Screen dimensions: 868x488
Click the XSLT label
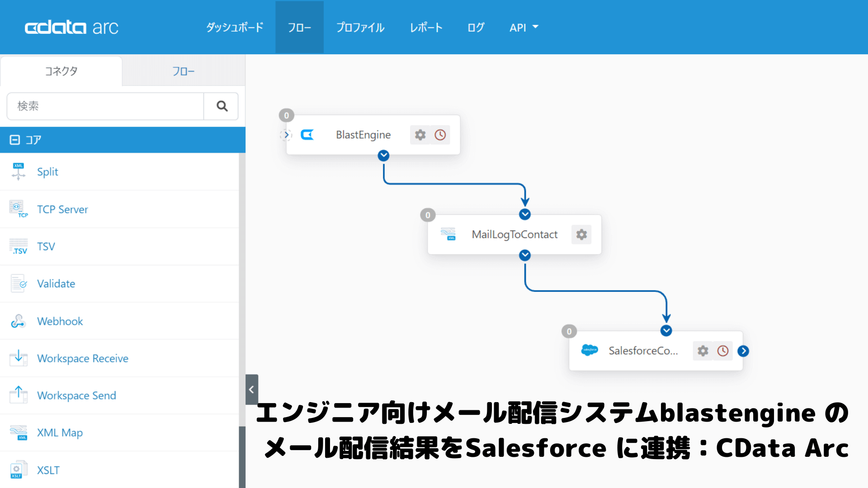click(x=48, y=470)
